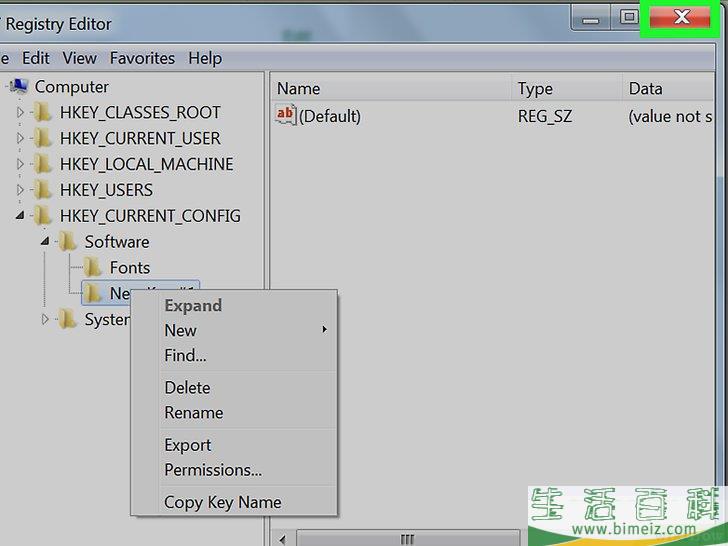Collapse the HKEY_CURRENT_CONFIG key
The width and height of the screenshot is (728, 546).
(x=20, y=215)
